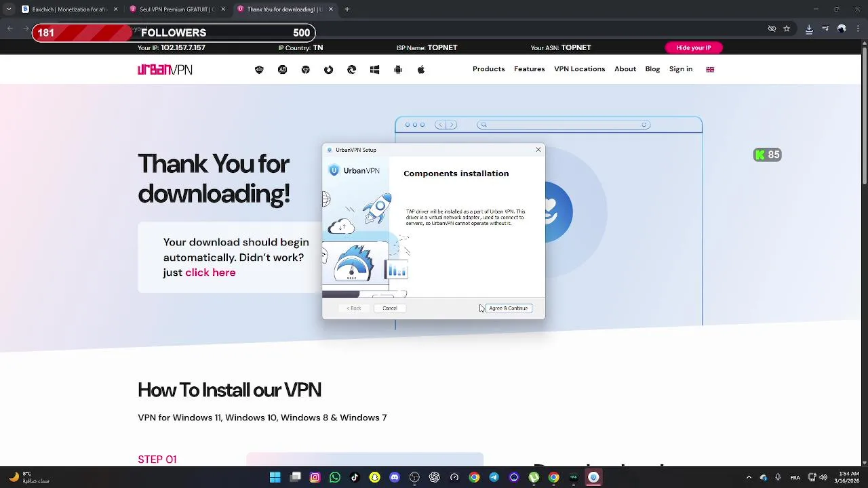This screenshot has height=488, width=868.
Task: Select the Chrome browser icon in header
Action: [x=306, y=70]
